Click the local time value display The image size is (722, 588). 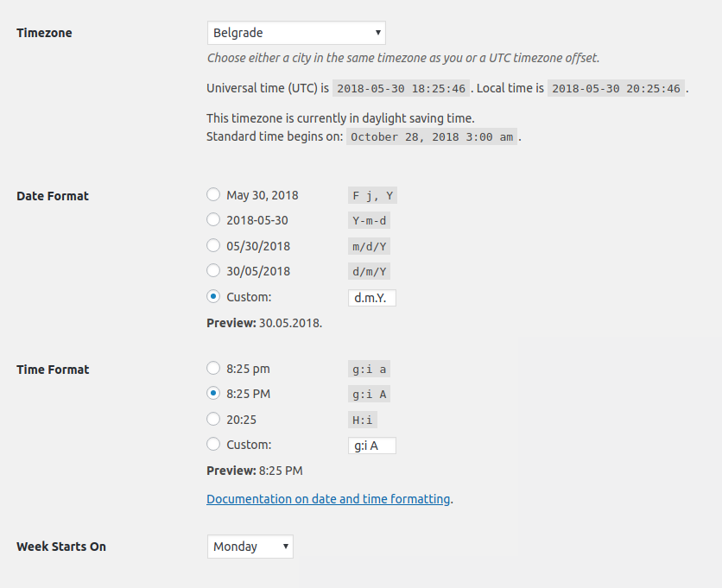point(615,87)
